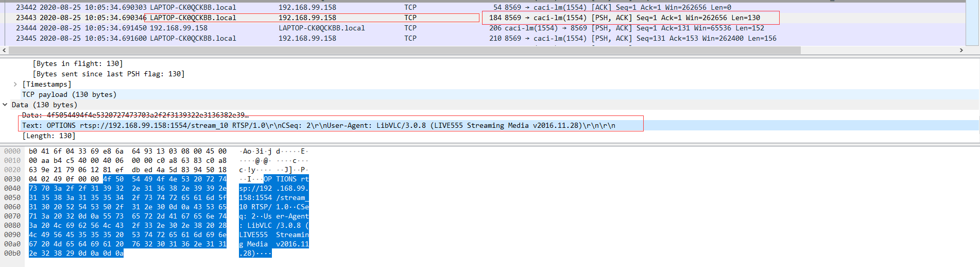Select the [Bytes in flight: 130] field
Screen dimensions: 980x267
(78, 63)
